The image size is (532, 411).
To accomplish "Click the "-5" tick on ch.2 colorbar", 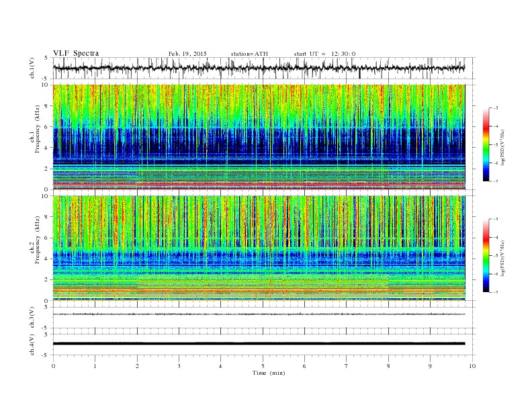I will click(495, 255).
